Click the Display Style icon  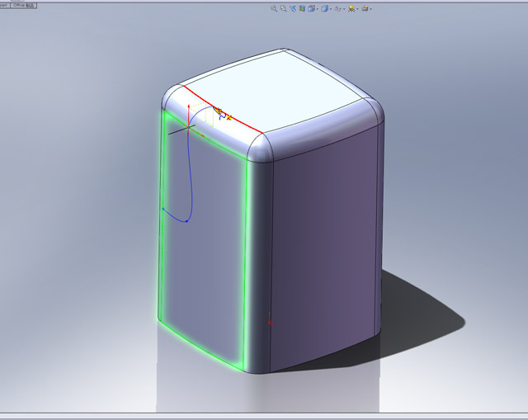[x=325, y=8]
